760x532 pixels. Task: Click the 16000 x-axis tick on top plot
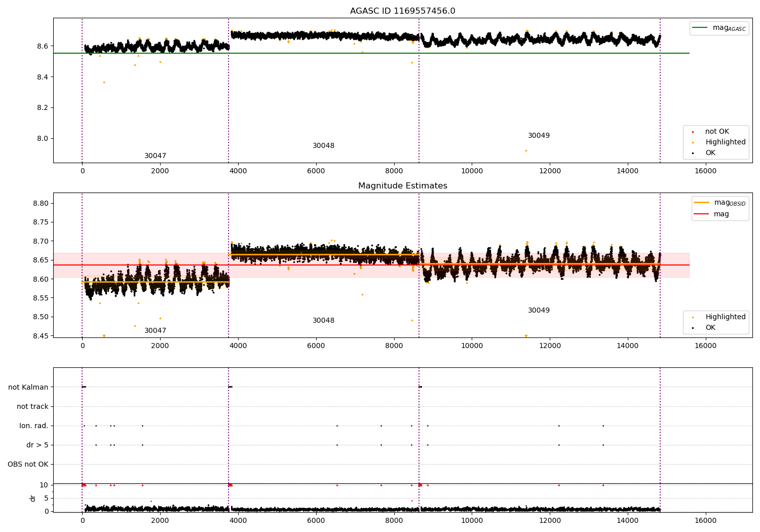[706, 171]
